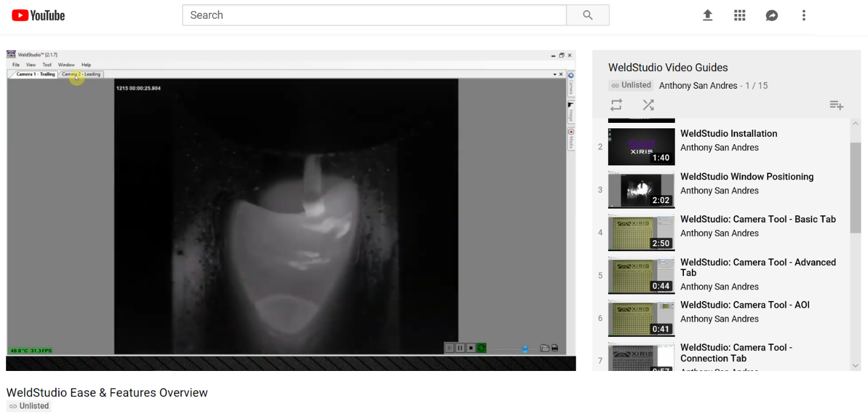Open WeldStudio Window Positioning thumbnail

[x=641, y=190]
